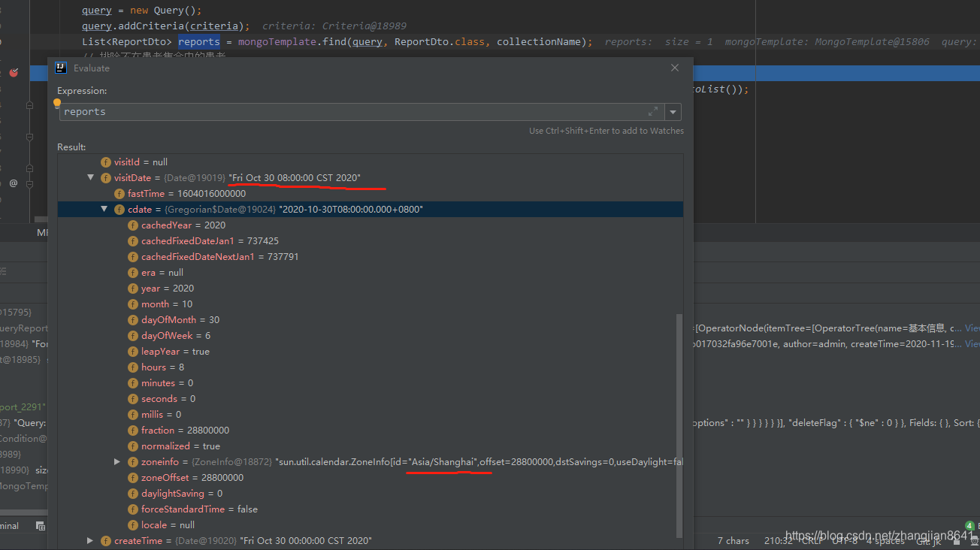Click the field icon beside normalized
This screenshot has width=980, height=550.
[x=133, y=446]
